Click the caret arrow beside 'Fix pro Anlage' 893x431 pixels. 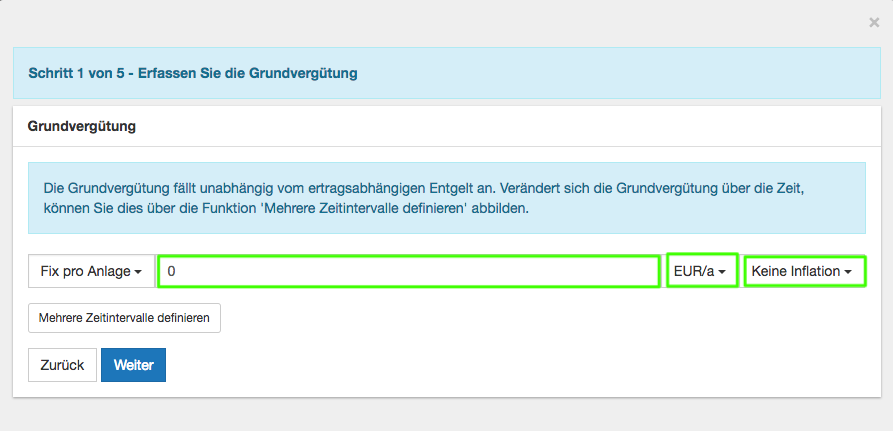coord(138,272)
